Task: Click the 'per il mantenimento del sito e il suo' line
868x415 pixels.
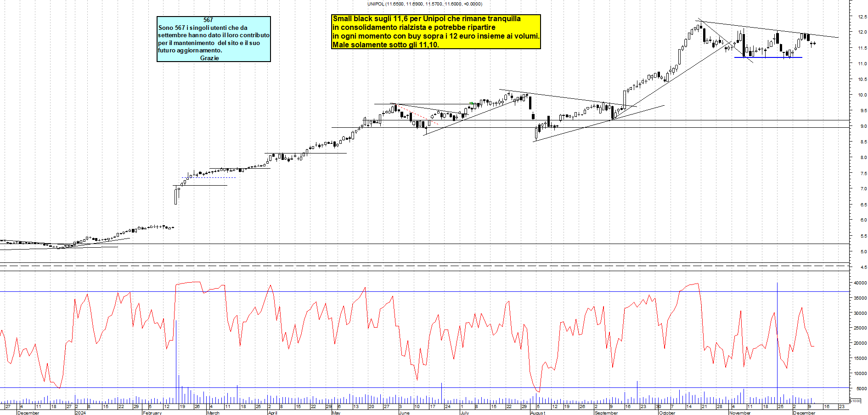Action: coord(209,43)
